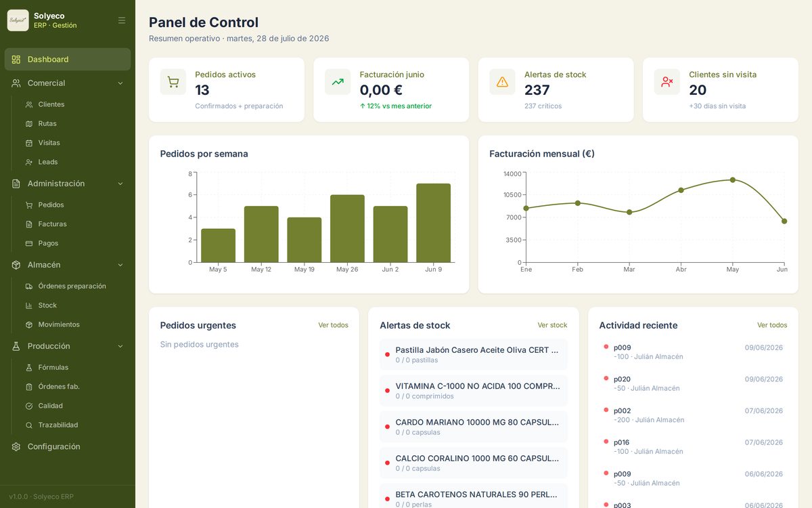The height and width of the screenshot is (508, 812).
Task: Click the cart icon beside Pedidos in sidebar
Action: click(x=29, y=205)
